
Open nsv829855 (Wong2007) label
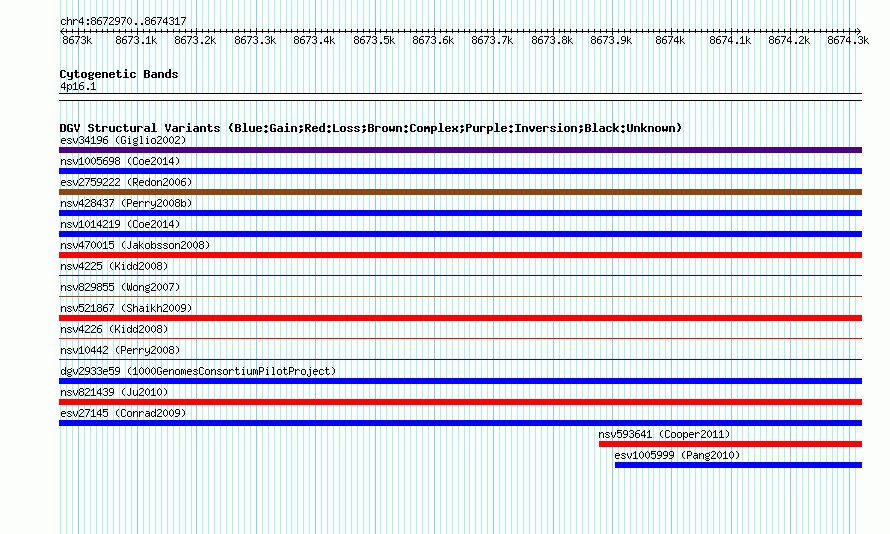click(120, 287)
